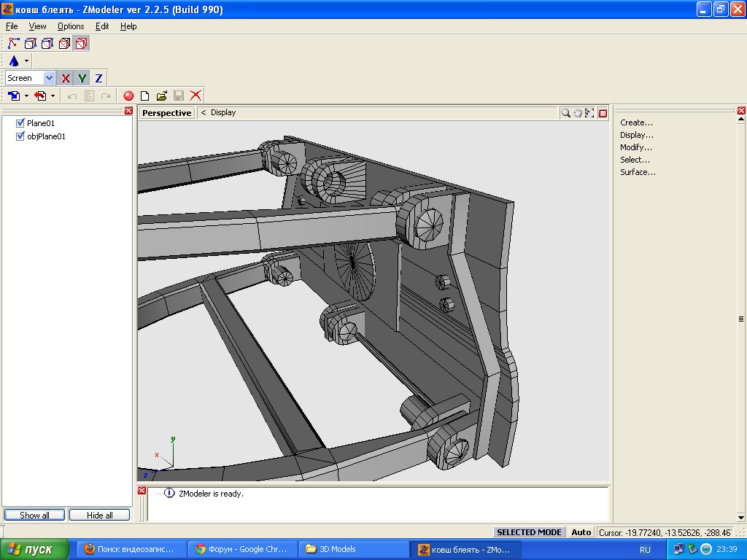Uncheck the Plane01 object checkbox
The height and width of the screenshot is (560, 747).
pyautogui.click(x=20, y=123)
